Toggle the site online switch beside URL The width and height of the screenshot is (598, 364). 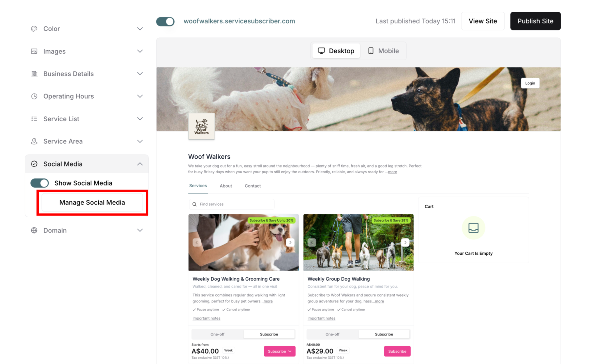165,21
